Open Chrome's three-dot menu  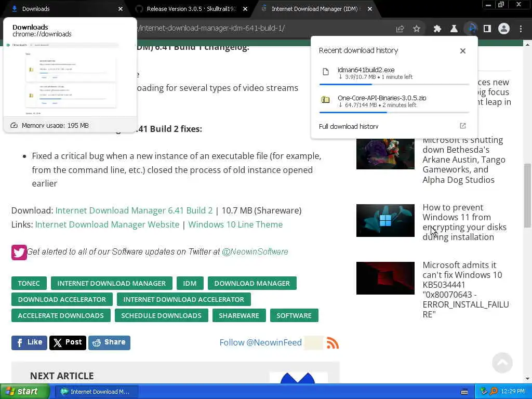pos(521,29)
